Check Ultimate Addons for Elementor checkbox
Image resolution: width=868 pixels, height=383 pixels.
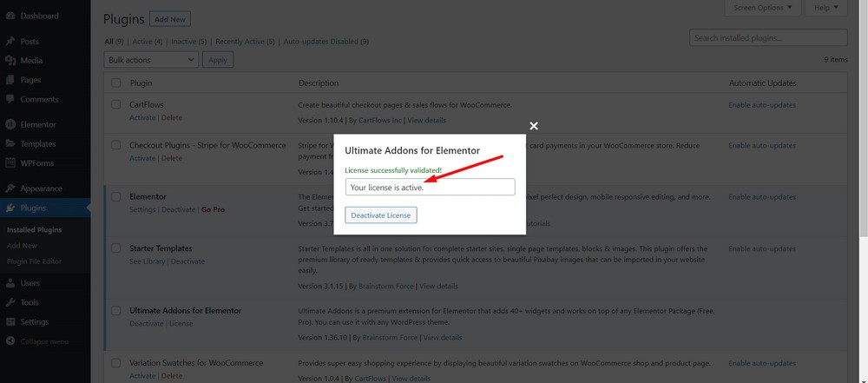click(x=115, y=311)
